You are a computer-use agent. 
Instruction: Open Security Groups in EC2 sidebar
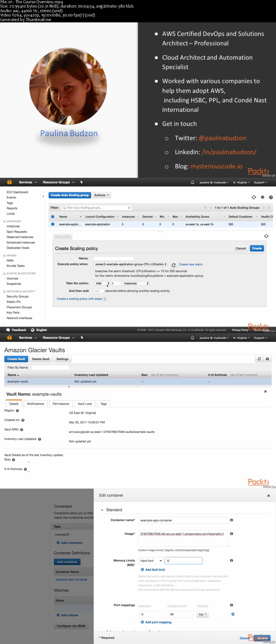(18, 297)
